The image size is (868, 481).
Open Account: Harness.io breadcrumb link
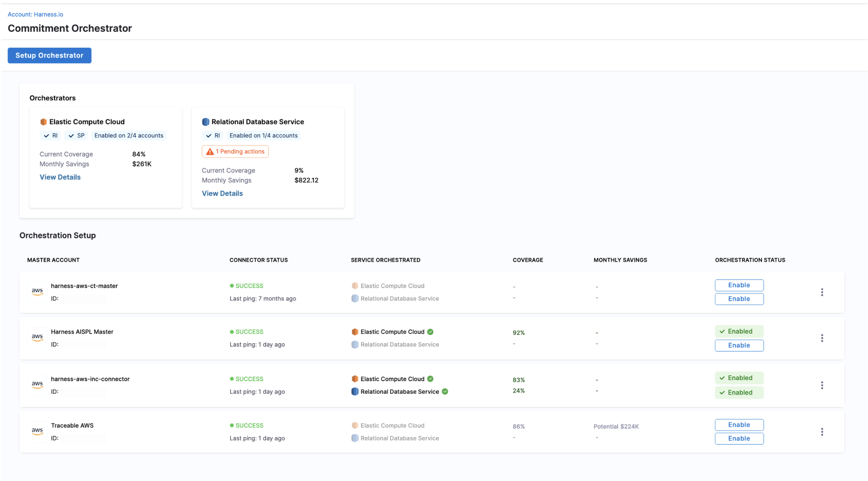click(x=36, y=14)
